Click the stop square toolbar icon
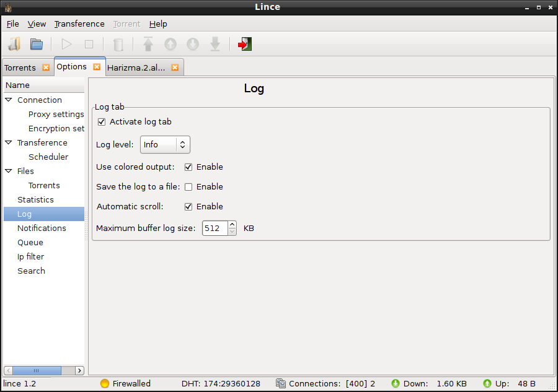 (89, 44)
